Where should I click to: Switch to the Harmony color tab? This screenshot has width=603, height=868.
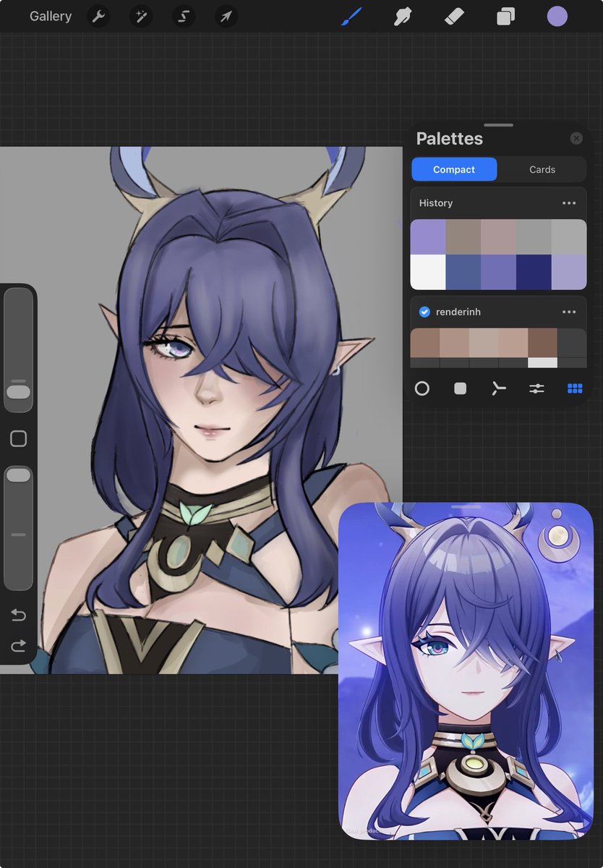tap(498, 388)
